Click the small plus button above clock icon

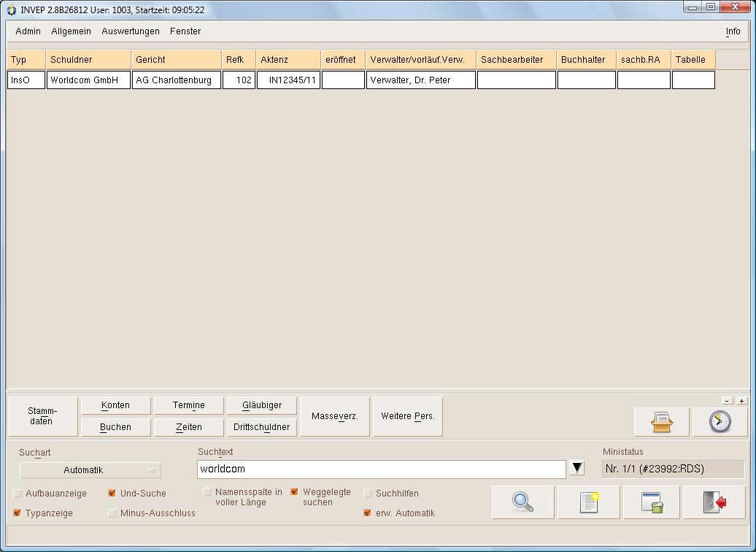point(741,401)
